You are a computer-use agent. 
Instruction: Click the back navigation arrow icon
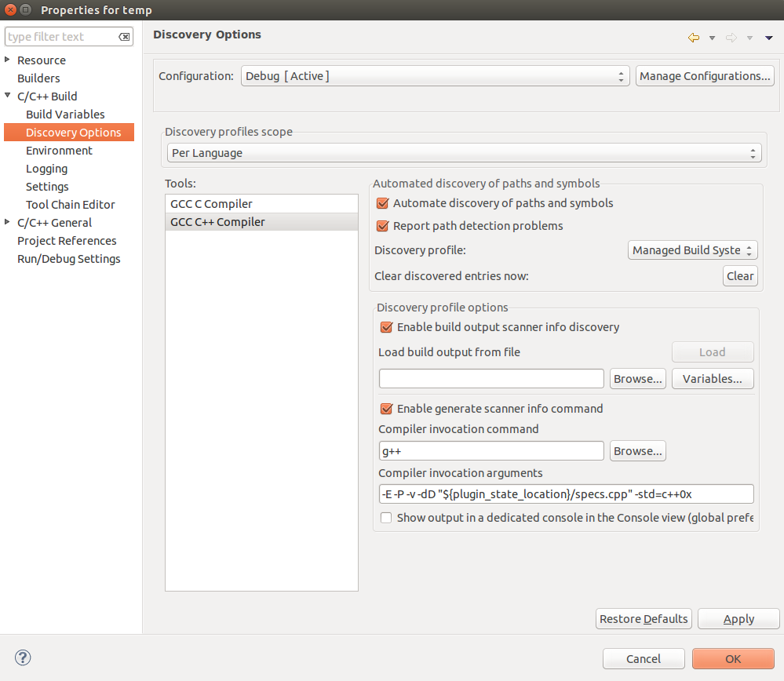pos(693,38)
